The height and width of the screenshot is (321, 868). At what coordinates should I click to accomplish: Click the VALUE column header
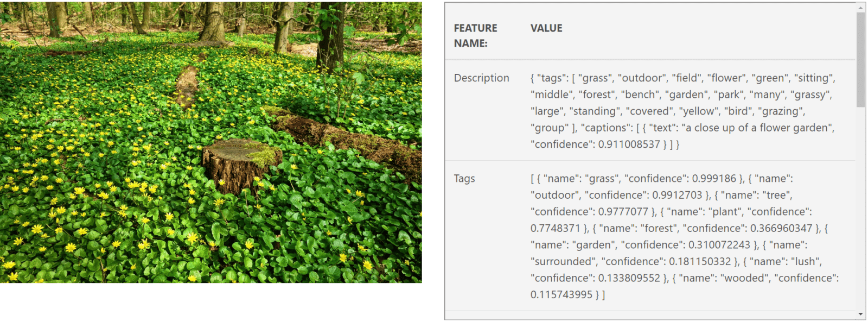point(546,28)
